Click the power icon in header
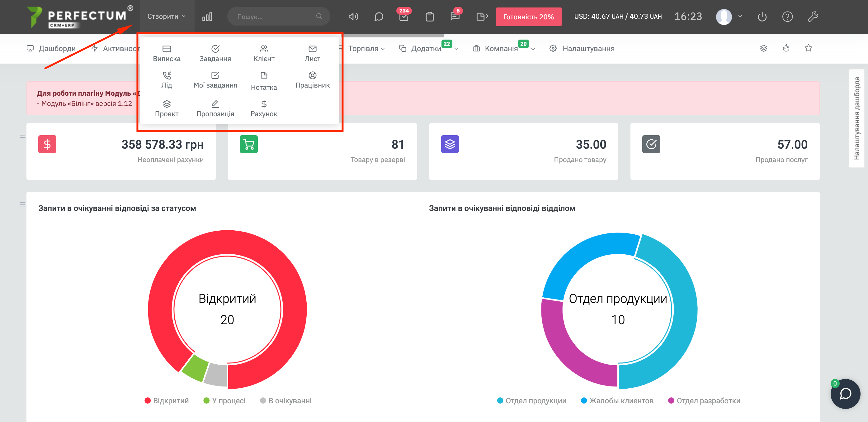This screenshot has width=868, height=422. 762,17
